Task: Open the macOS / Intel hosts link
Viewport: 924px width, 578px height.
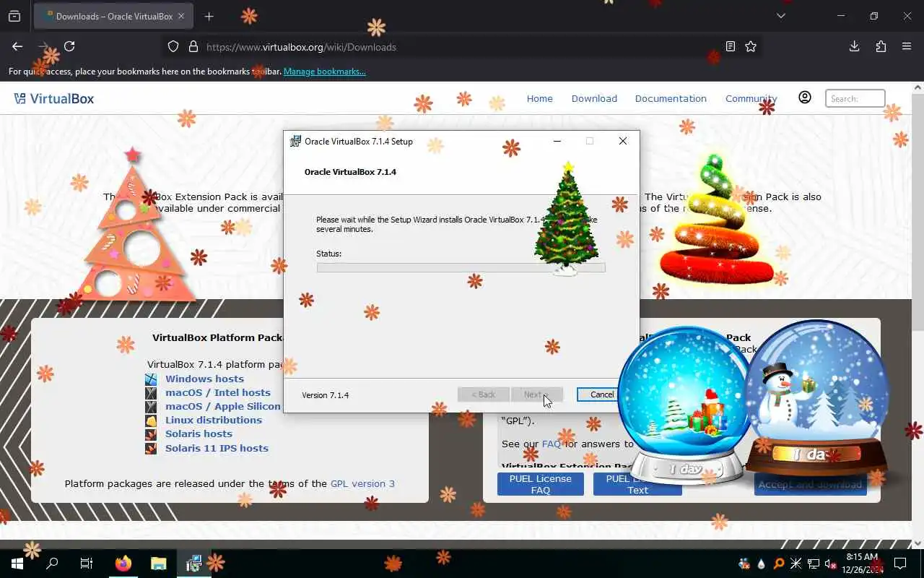Action: pos(218,392)
